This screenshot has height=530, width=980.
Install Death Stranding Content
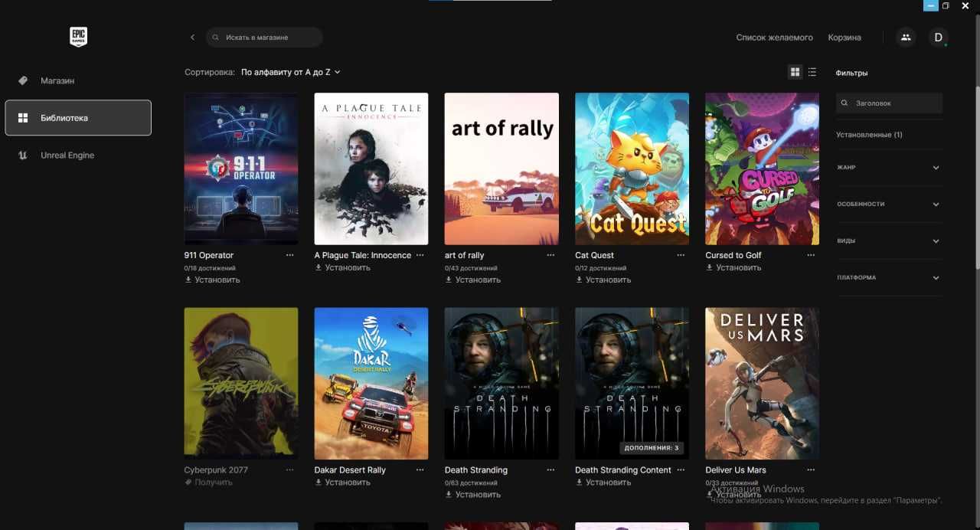tap(603, 482)
